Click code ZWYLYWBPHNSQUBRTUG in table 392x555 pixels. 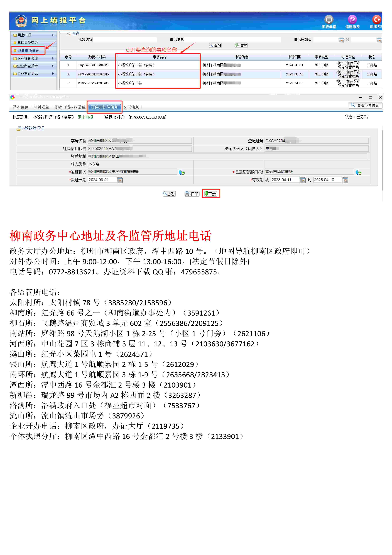point(93,74)
